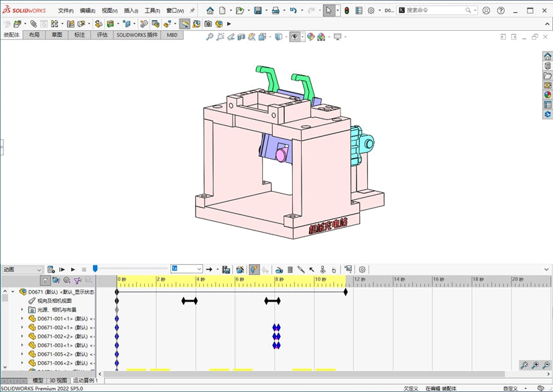Expand the 光源、相机与布景 node

coord(22,310)
